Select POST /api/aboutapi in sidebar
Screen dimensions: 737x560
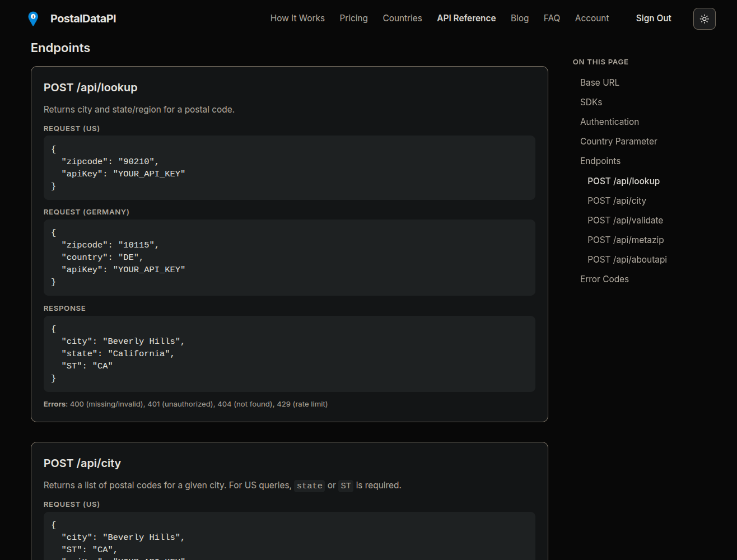(627, 259)
